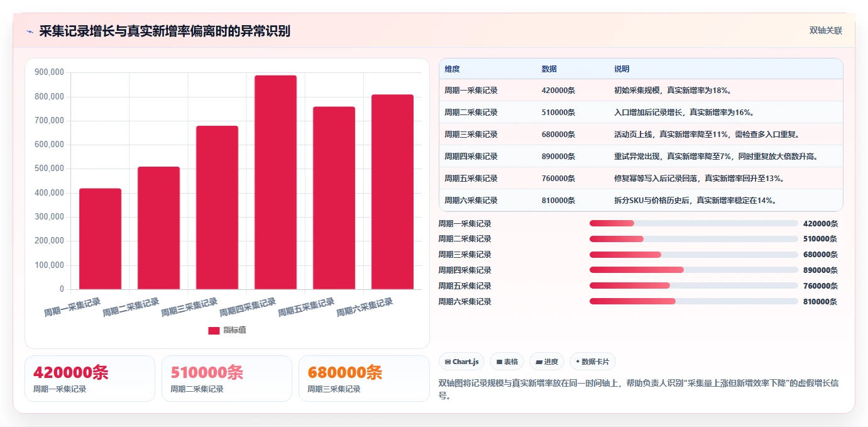Click table value 680000条
Screen dimensions: 868x427
point(558,135)
